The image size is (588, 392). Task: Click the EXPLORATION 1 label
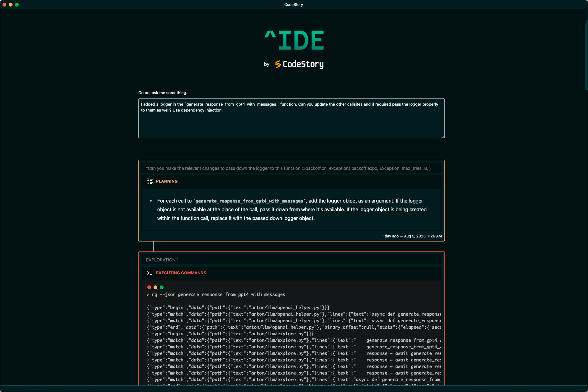click(162, 260)
